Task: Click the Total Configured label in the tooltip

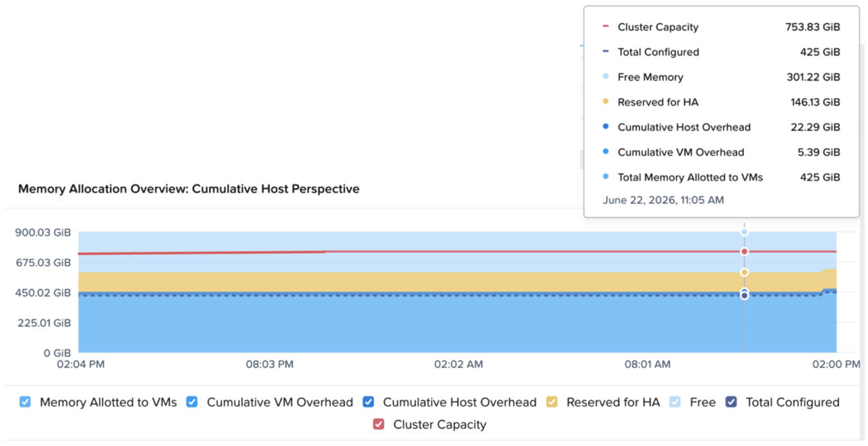Action: [x=658, y=52]
